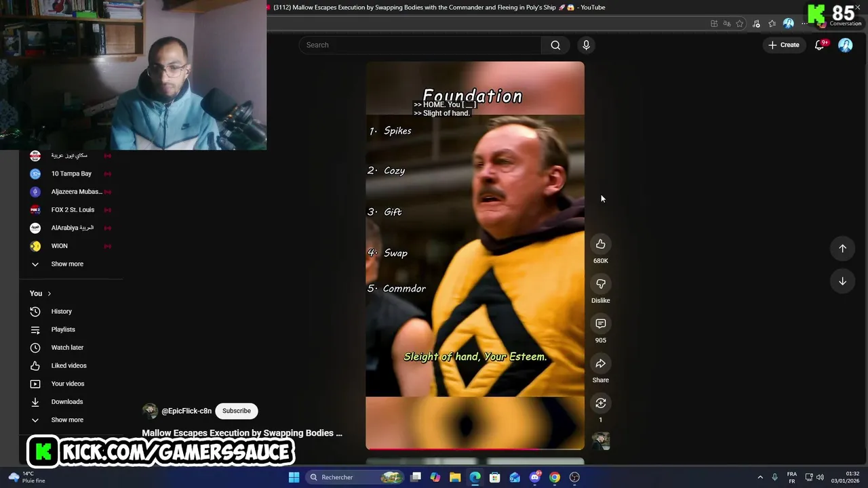Open the FRA language switcher
Screen dimensions: 868x488
pyautogui.click(x=792, y=477)
